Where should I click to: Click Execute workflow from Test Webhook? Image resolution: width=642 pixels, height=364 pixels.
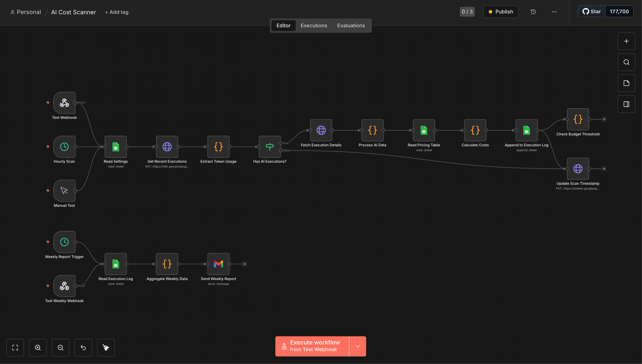tap(312, 346)
